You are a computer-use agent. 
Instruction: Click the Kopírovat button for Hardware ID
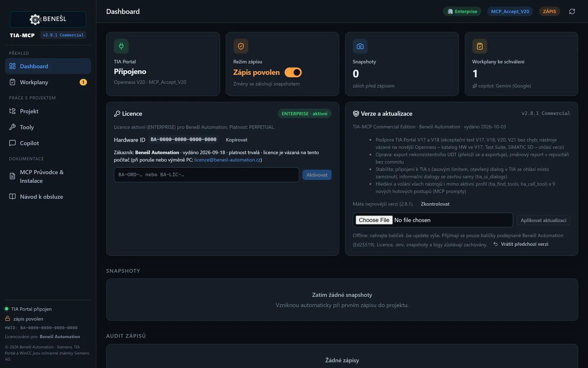click(x=237, y=140)
